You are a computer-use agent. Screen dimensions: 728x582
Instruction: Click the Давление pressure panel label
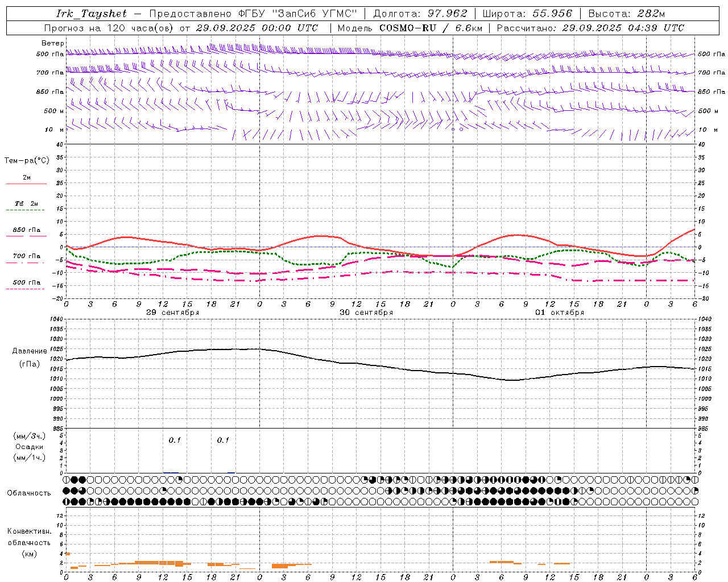[30, 351]
